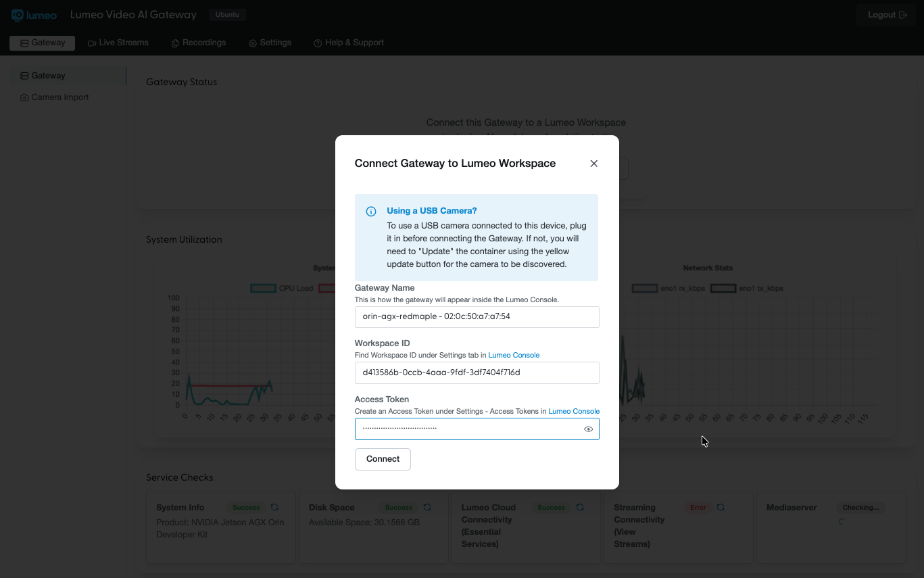Refresh the Streaming Connectivity check
The image size is (924, 578).
coord(721,507)
